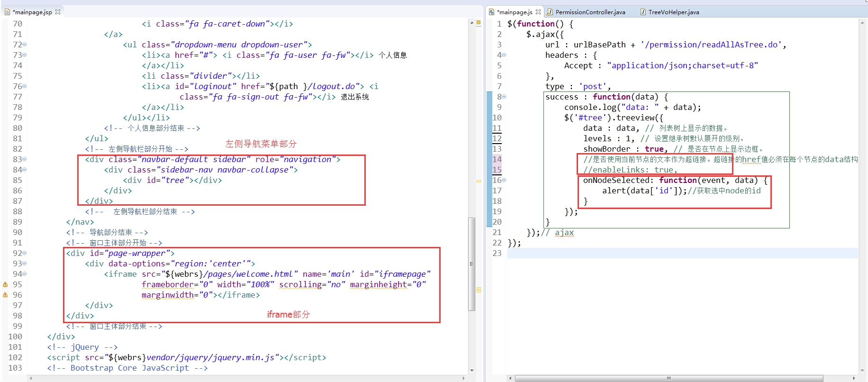Click the "application/json;charset=utf-8" string

682,65
